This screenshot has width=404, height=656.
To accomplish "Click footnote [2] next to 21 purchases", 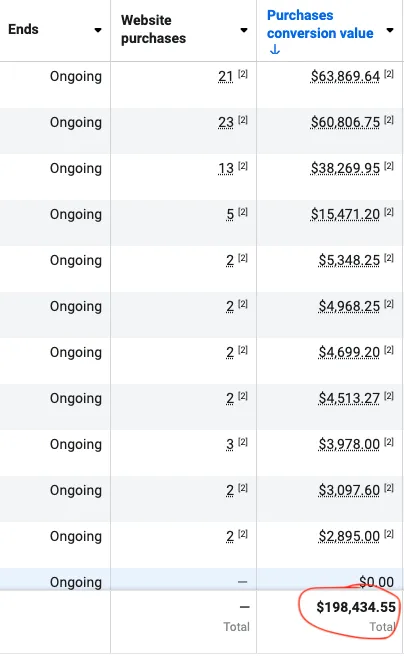I will point(243,74).
